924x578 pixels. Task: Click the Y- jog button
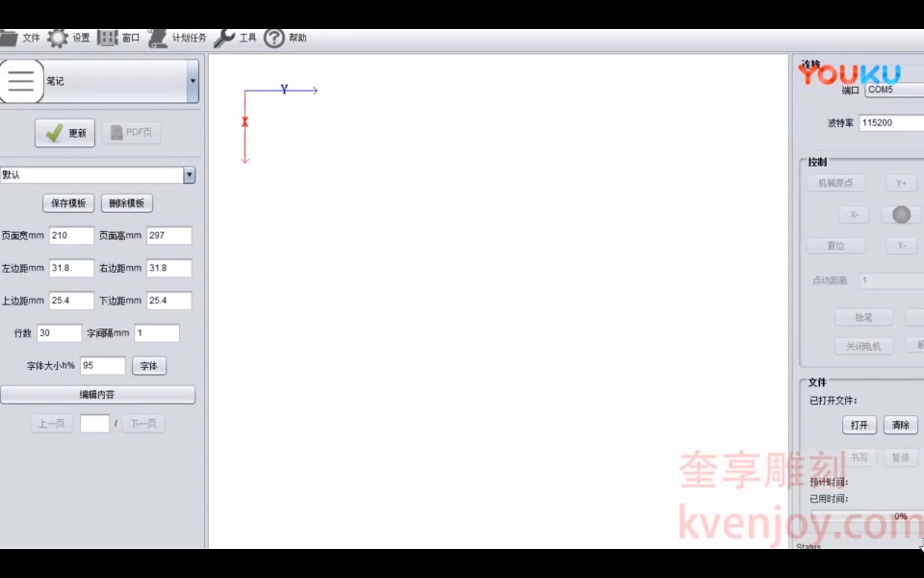coord(902,245)
